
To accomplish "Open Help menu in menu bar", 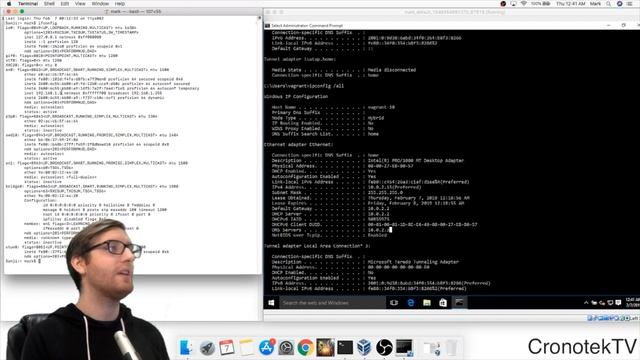I will point(120,3).
